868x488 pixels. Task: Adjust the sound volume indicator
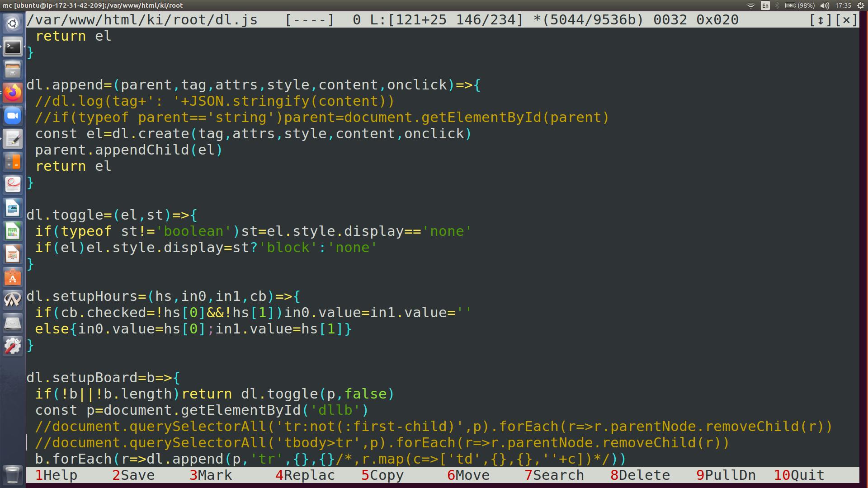point(825,5)
